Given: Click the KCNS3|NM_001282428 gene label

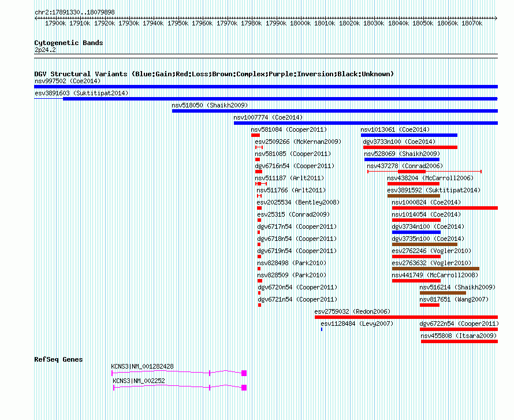Looking at the screenshot, I should (142, 366).
